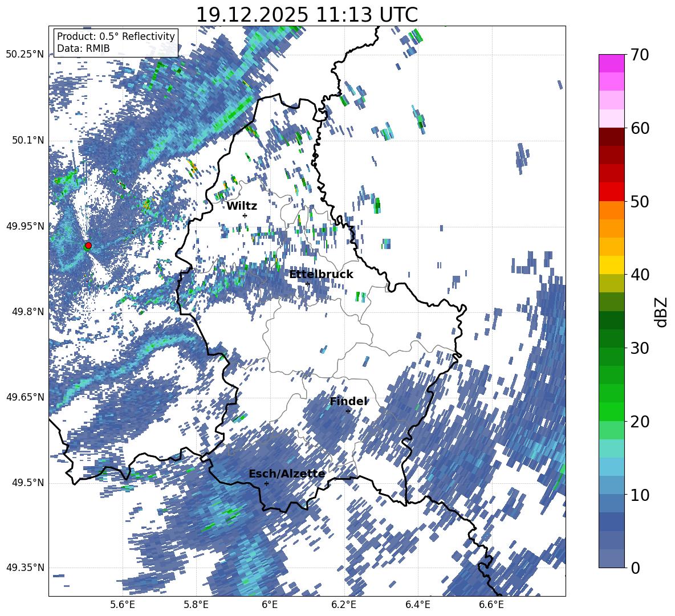Viewport: 675px width, 616px height.
Task: Click the Esch/Alzette station cross marker
Action: [x=266, y=483]
